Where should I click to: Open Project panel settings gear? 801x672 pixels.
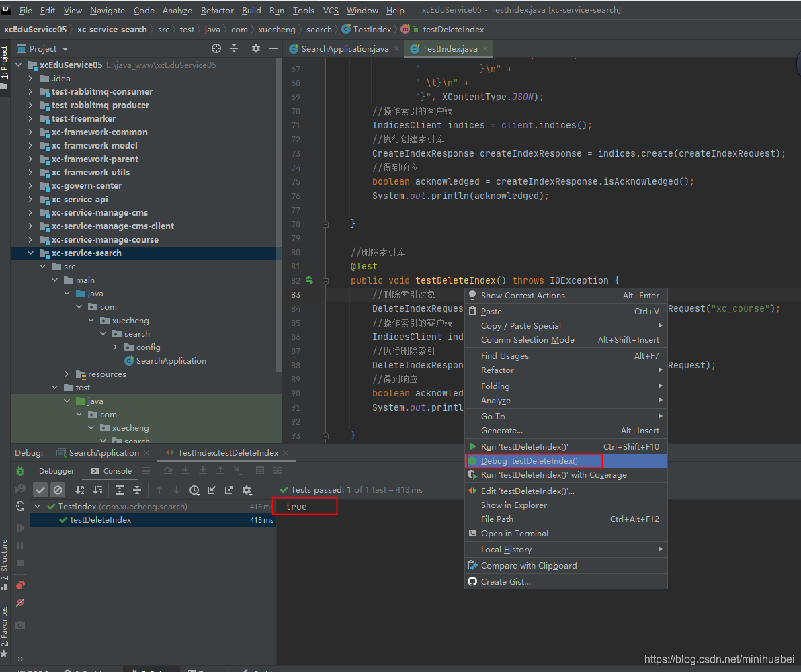tap(256, 48)
